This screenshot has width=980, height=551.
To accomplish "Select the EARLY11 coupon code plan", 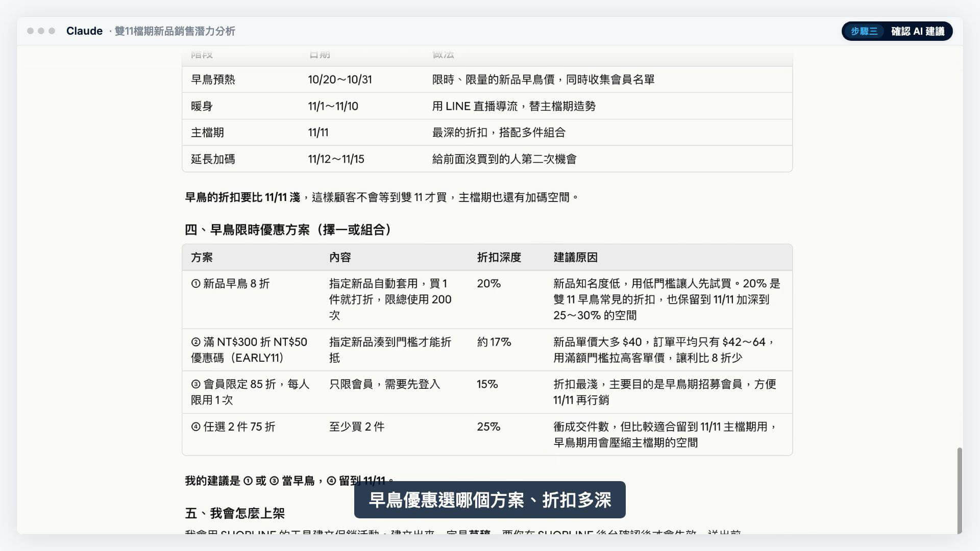I will point(249,349).
